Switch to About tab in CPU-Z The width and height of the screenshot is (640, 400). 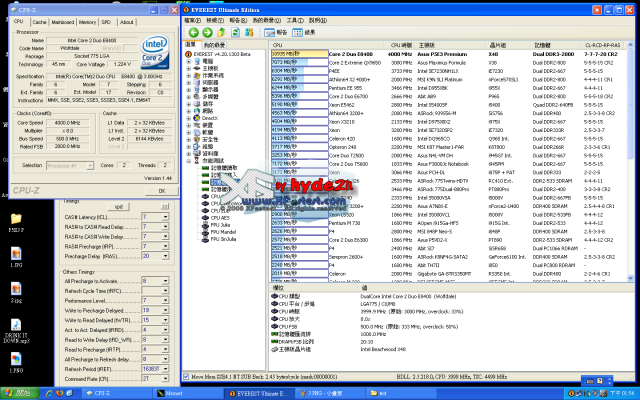tap(127, 22)
